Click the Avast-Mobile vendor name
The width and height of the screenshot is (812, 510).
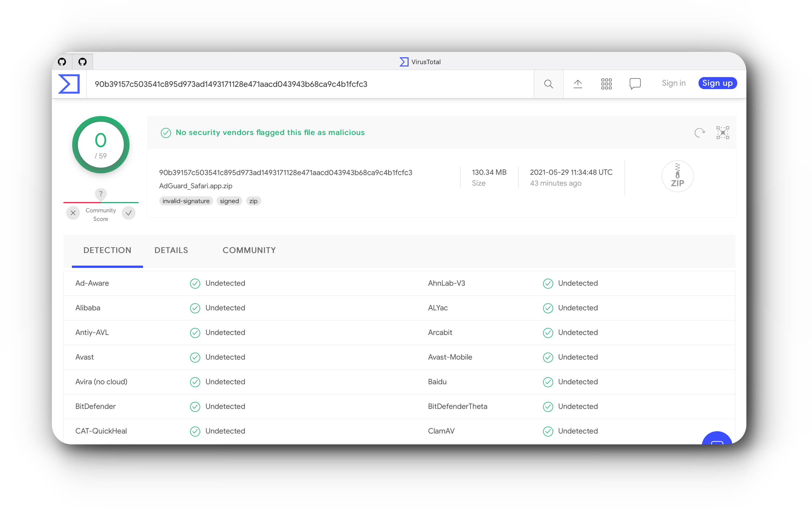click(x=450, y=357)
